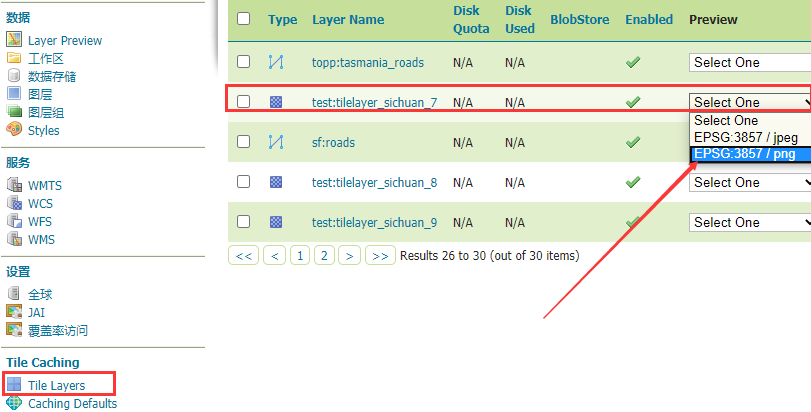This screenshot has height=412, width=811.
Task: Open topp:tasmania_roads layer link
Action: [368, 63]
